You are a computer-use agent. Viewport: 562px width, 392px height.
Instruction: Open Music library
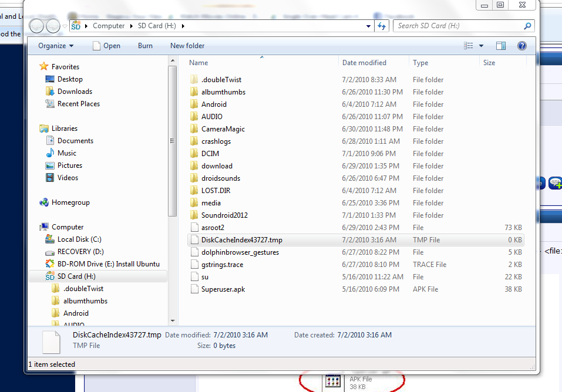click(67, 153)
